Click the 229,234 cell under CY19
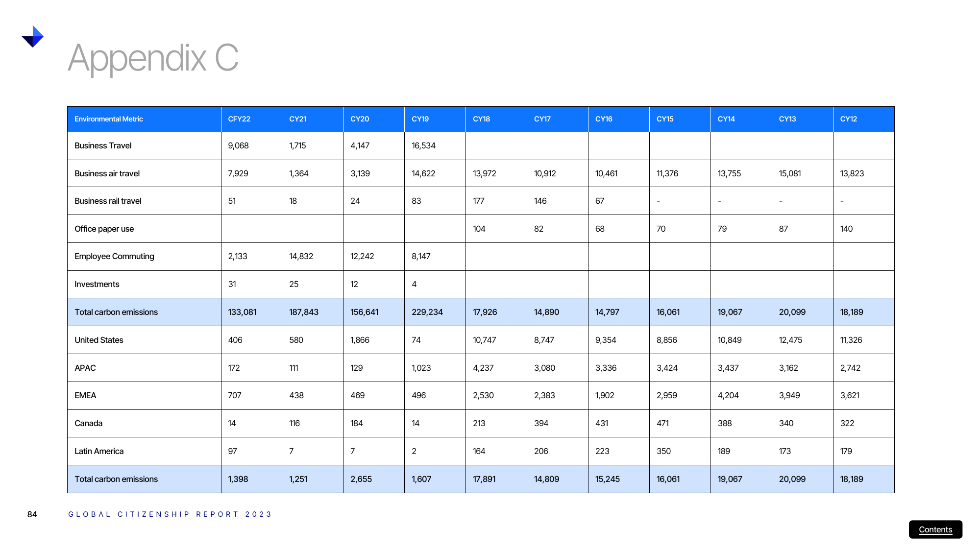Viewport: 980px width, 551px height. [427, 312]
